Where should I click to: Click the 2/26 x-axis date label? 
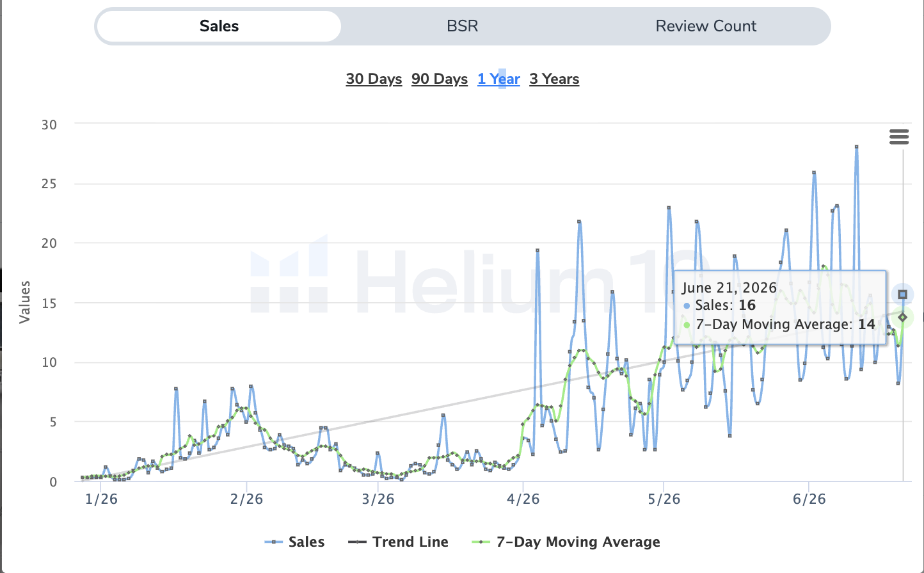click(x=246, y=499)
